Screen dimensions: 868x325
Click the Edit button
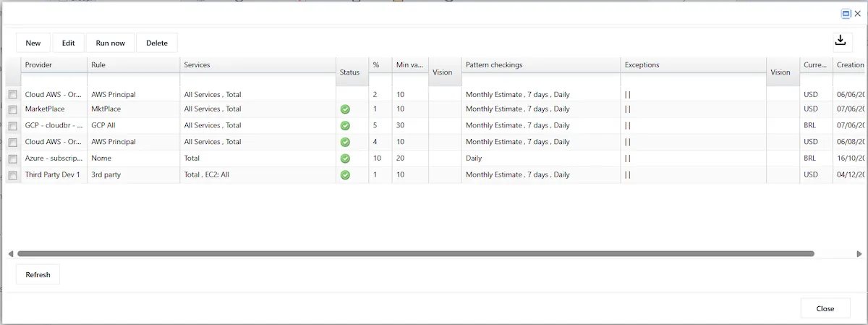(x=68, y=43)
